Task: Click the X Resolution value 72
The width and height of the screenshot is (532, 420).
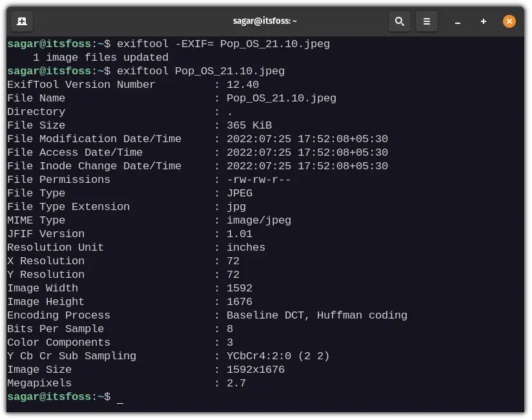Action: click(x=233, y=261)
